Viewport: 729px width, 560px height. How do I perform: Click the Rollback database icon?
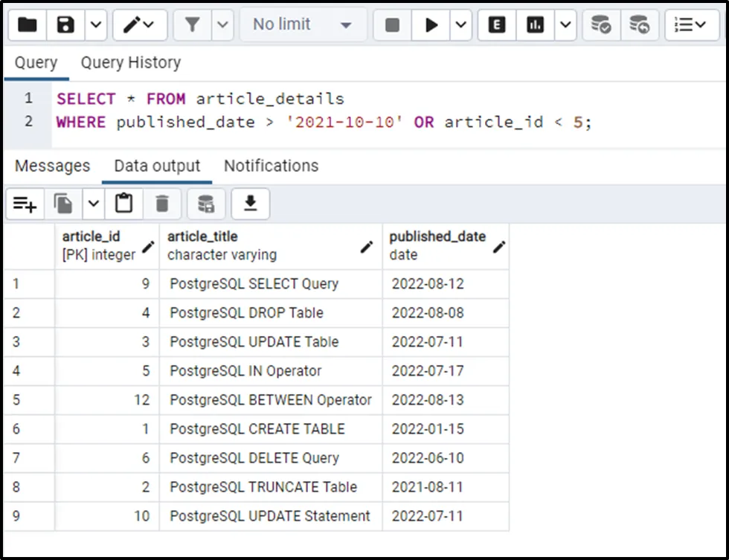(x=639, y=25)
